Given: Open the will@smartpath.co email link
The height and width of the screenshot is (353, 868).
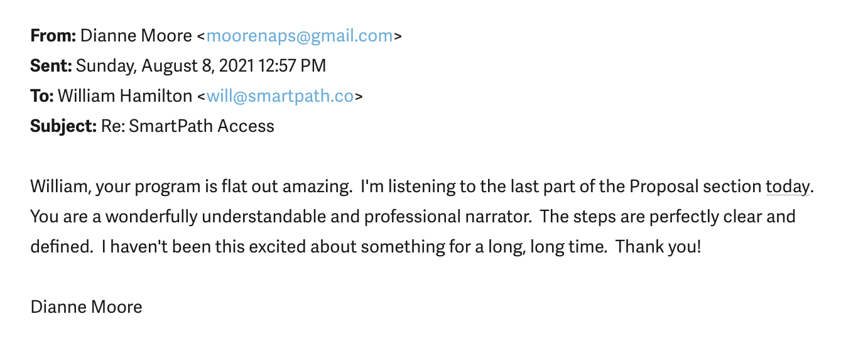Looking at the screenshot, I should [280, 96].
